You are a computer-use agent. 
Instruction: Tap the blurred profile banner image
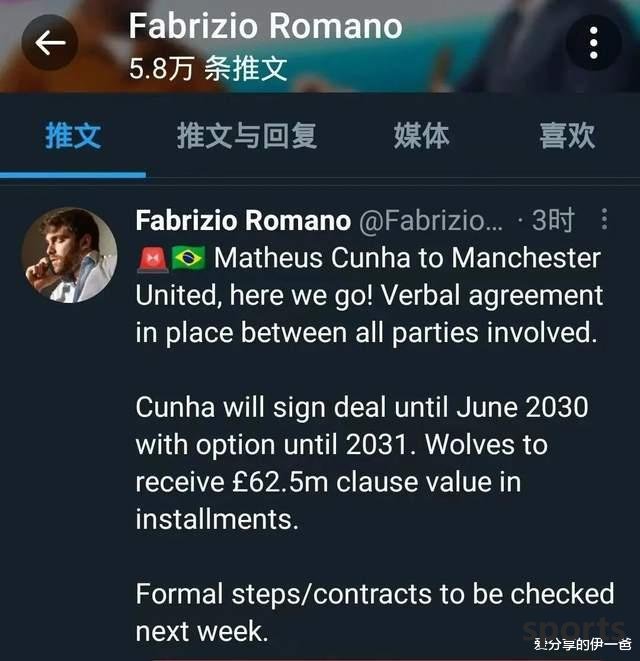pyautogui.click(x=320, y=46)
